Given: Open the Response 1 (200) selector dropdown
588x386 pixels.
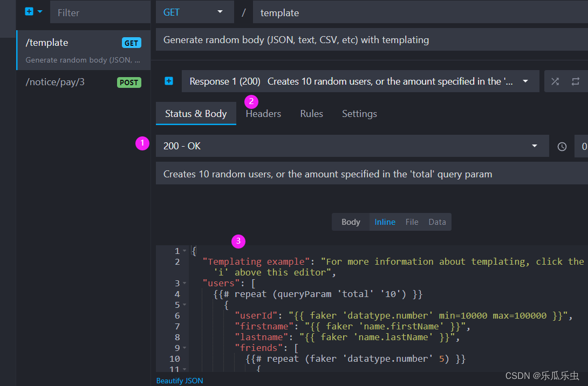Looking at the screenshot, I should [360, 81].
